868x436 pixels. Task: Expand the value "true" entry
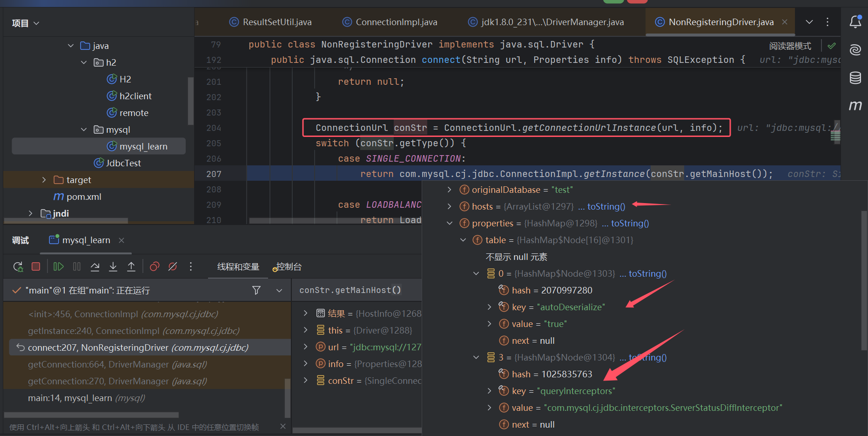[x=489, y=324]
